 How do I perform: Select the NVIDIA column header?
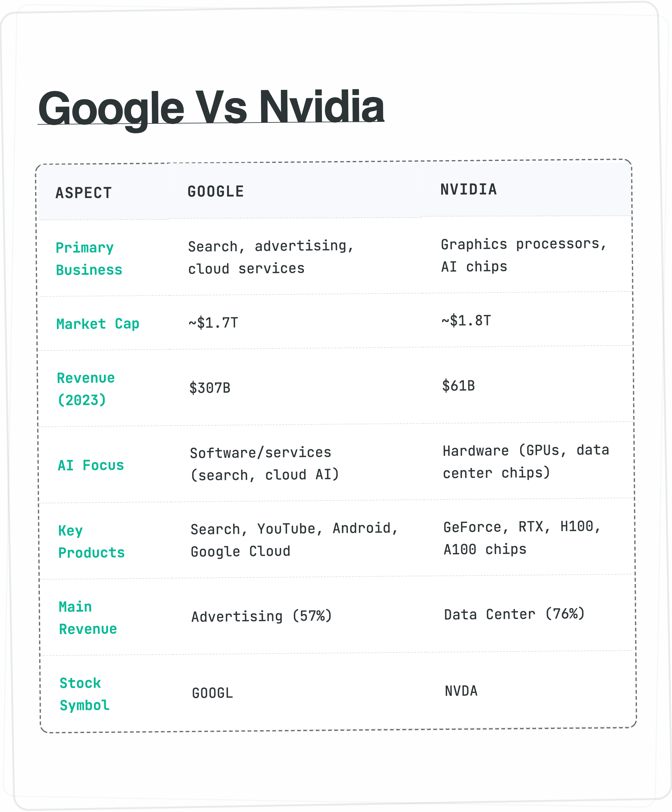[469, 189]
